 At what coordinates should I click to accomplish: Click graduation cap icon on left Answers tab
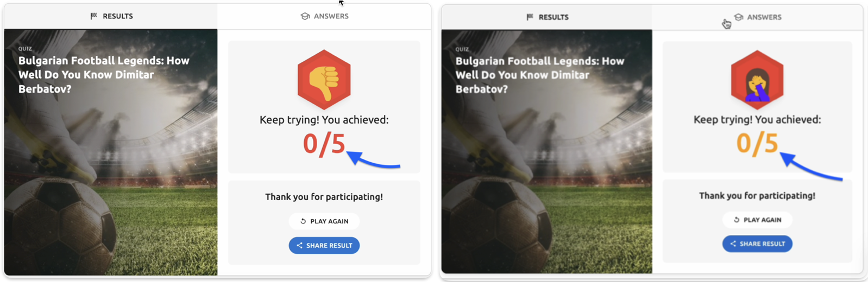point(305,16)
